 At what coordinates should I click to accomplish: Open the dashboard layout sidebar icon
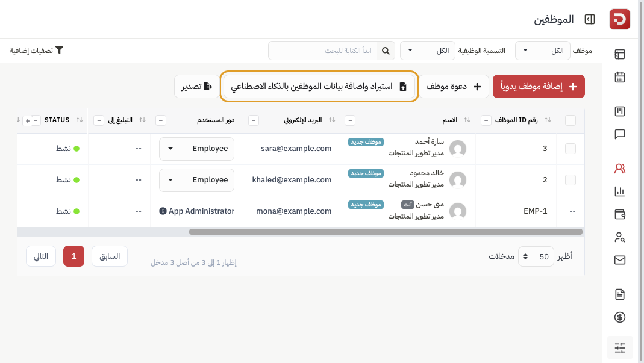click(x=620, y=54)
